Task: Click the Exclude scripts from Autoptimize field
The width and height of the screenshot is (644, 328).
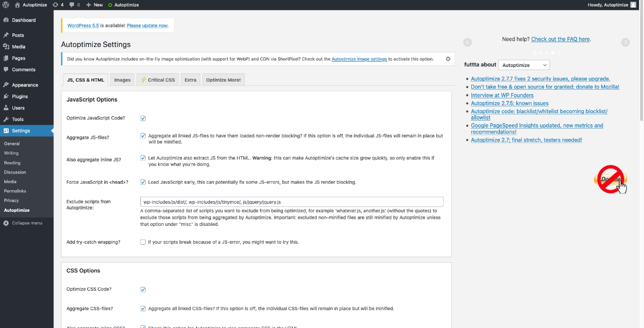Action: tap(292, 202)
